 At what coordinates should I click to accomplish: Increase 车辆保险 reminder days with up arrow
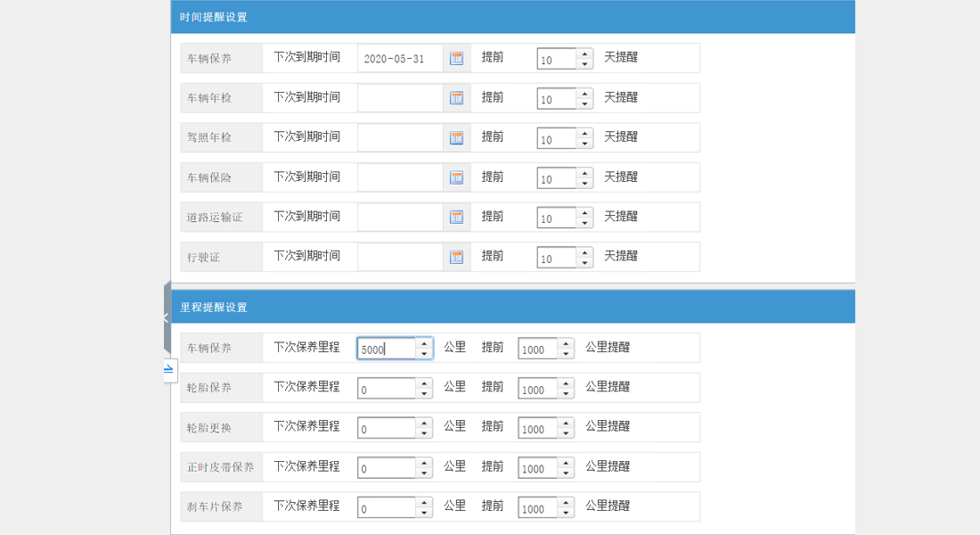[x=584, y=173]
